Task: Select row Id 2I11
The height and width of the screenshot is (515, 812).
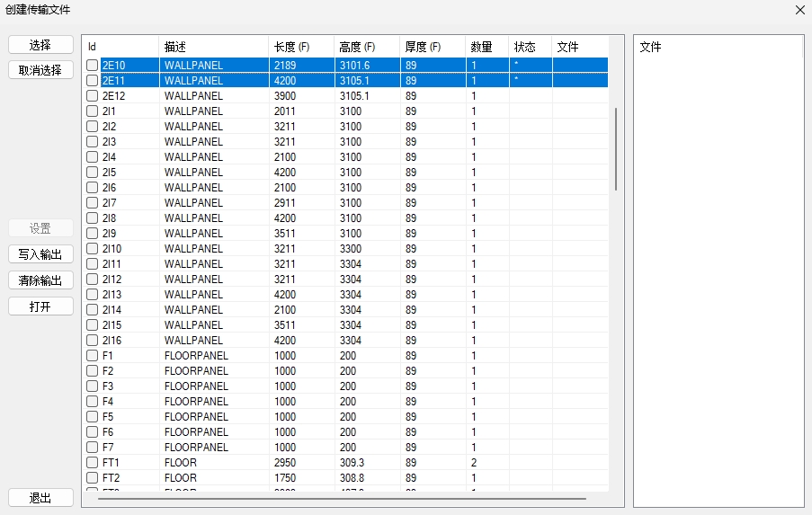Action: (112, 264)
